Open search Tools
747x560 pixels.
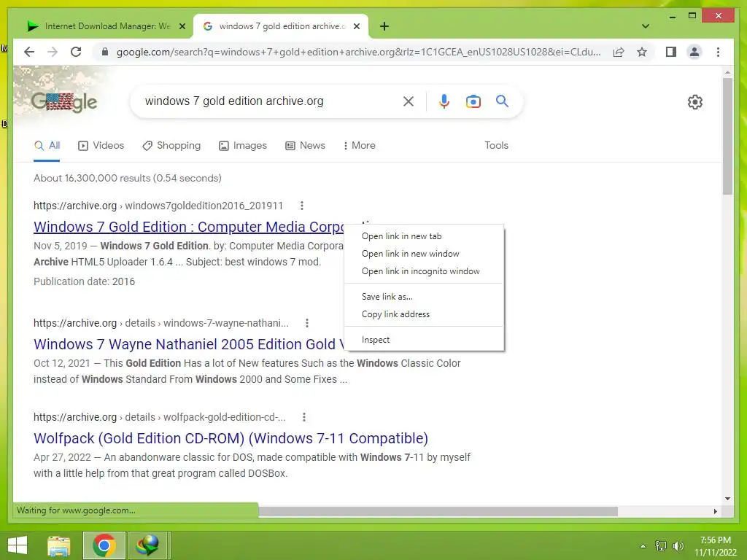coord(496,145)
